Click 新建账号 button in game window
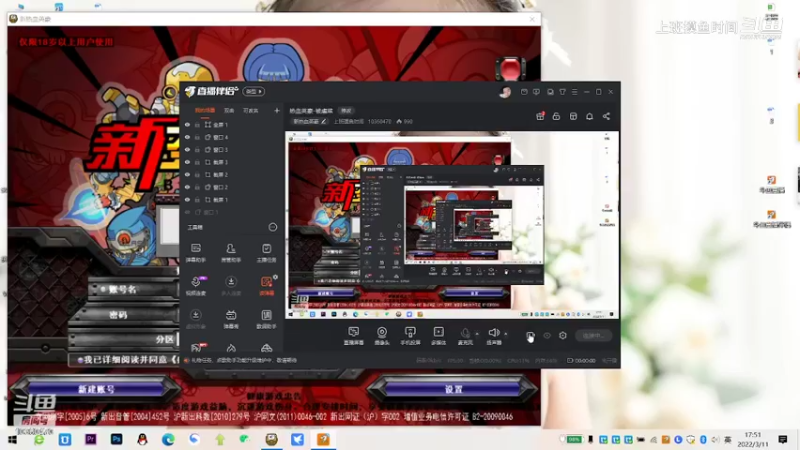Image resolution: width=800 pixels, height=450 pixels. coord(96,389)
